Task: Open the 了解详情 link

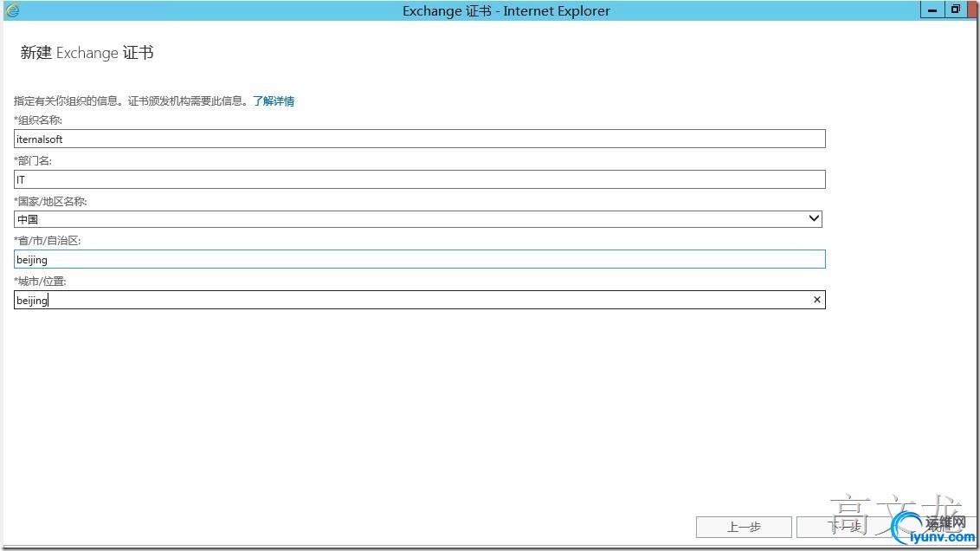Action: [x=274, y=101]
